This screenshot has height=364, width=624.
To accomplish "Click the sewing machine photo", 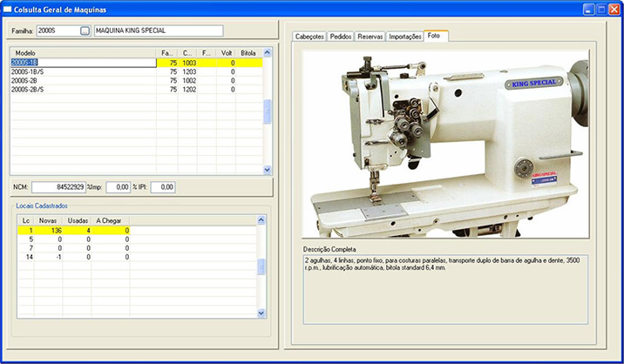I will [445, 144].
